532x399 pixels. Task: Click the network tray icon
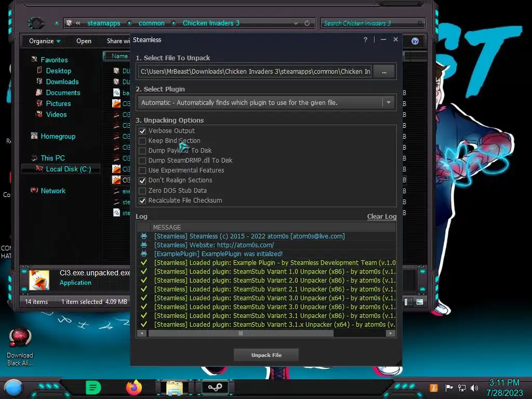point(461,388)
